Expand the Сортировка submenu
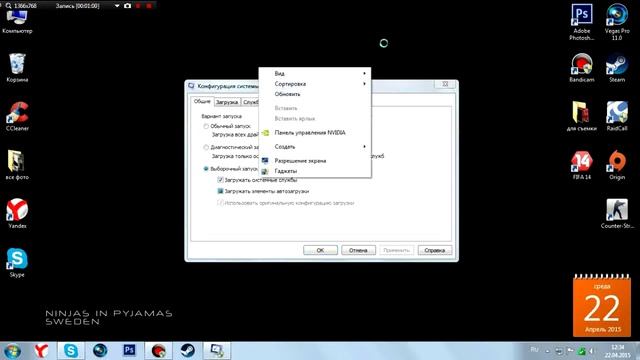Image resolution: width=640 pixels, height=360 pixels. [315, 84]
